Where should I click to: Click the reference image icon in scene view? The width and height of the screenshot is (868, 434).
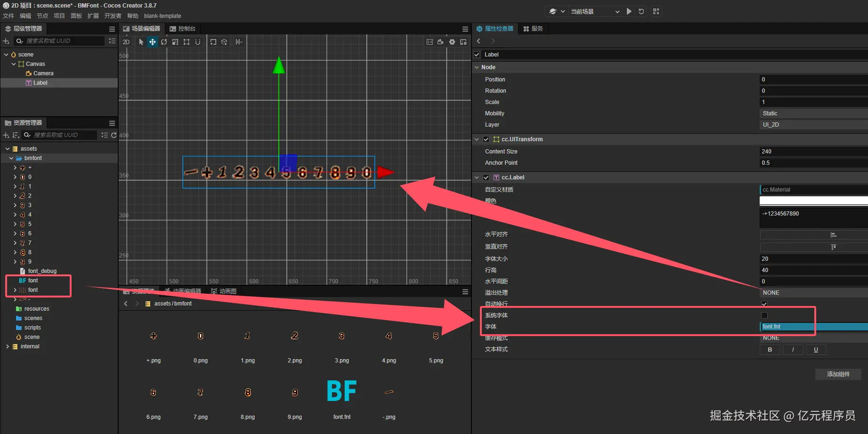coord(430,42)
